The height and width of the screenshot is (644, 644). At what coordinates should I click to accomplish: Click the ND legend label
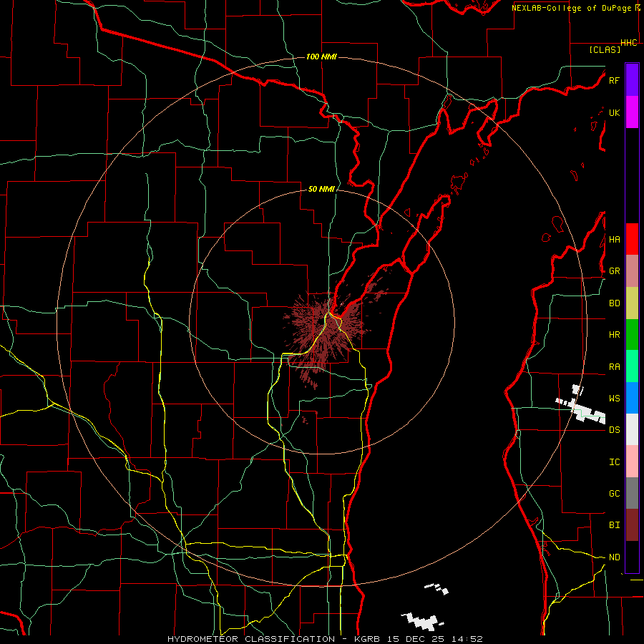pyautogui.click(x=614, y=557)
